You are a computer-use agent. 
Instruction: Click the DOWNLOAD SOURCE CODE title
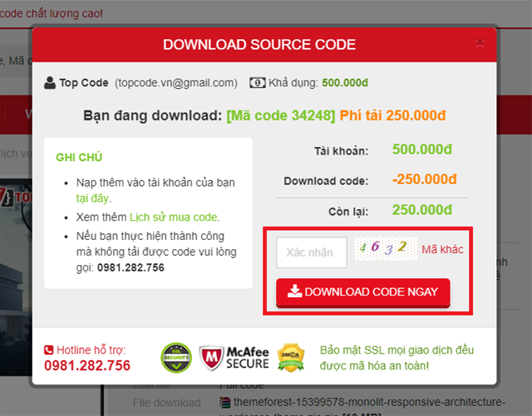pos(259,45)
